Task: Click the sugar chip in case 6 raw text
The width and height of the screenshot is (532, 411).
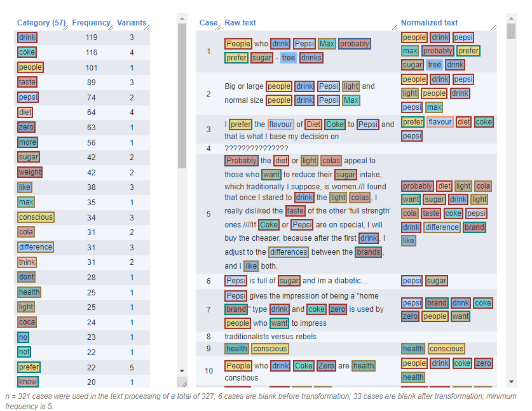Action: point(289,280)
